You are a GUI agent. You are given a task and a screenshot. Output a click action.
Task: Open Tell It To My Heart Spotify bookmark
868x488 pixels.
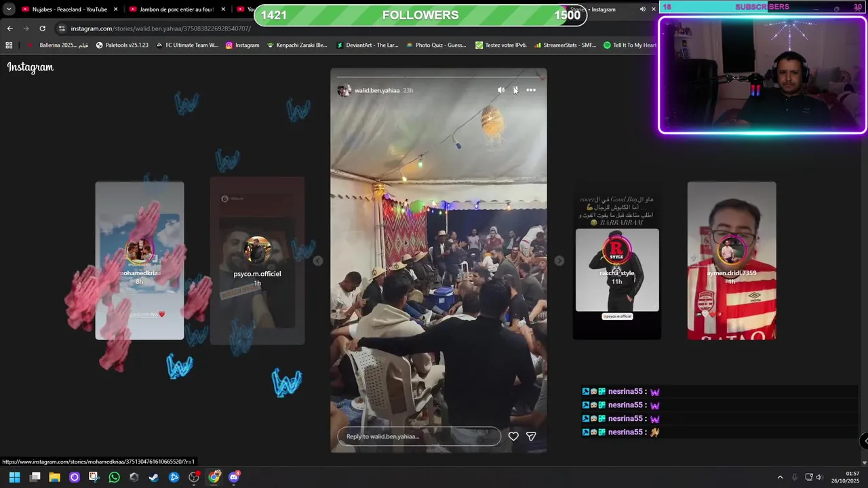pyautogui.click(x=630, y=45)
